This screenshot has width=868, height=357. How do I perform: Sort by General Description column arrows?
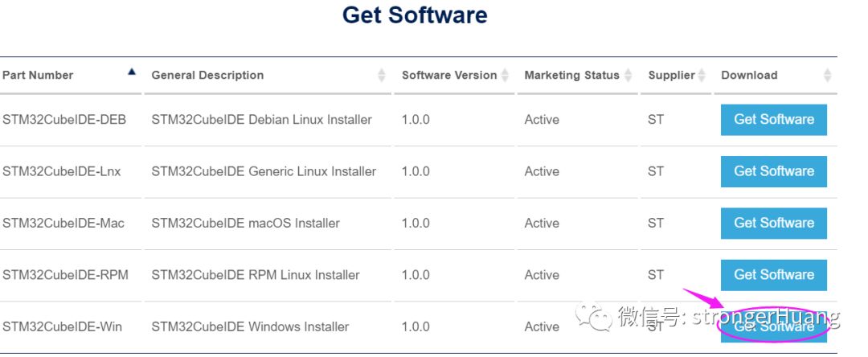(x=382, y=76)
